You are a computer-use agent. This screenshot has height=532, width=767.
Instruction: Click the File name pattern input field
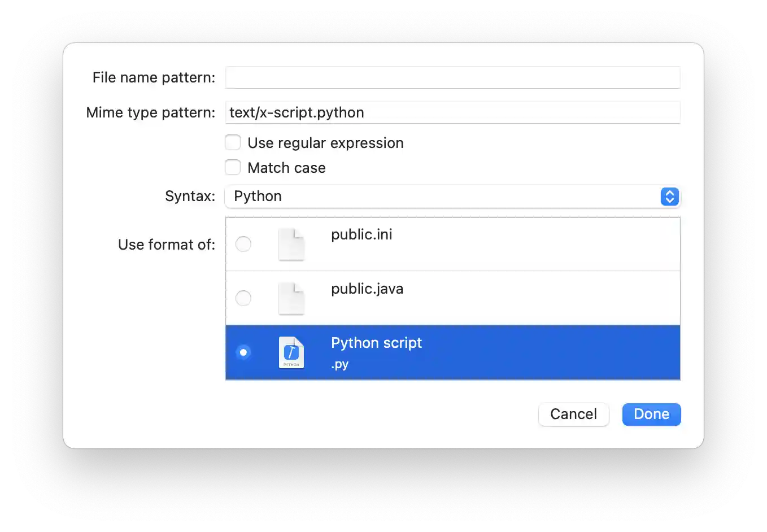[452, 77]
